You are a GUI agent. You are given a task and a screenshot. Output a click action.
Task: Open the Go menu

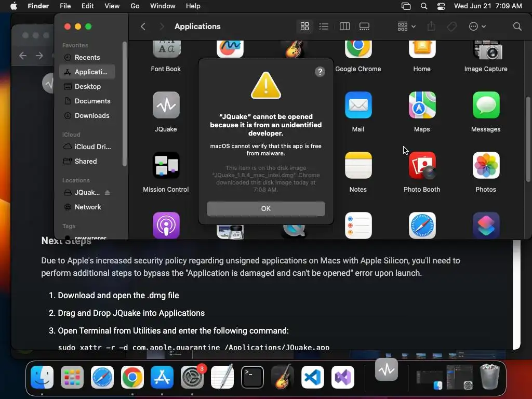point(135,6)
